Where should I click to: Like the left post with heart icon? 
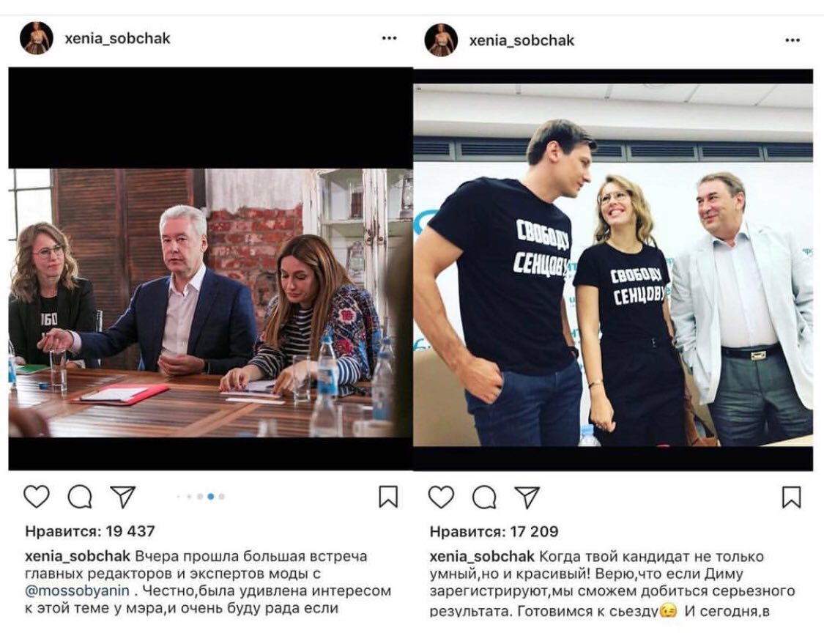[37, 496]
